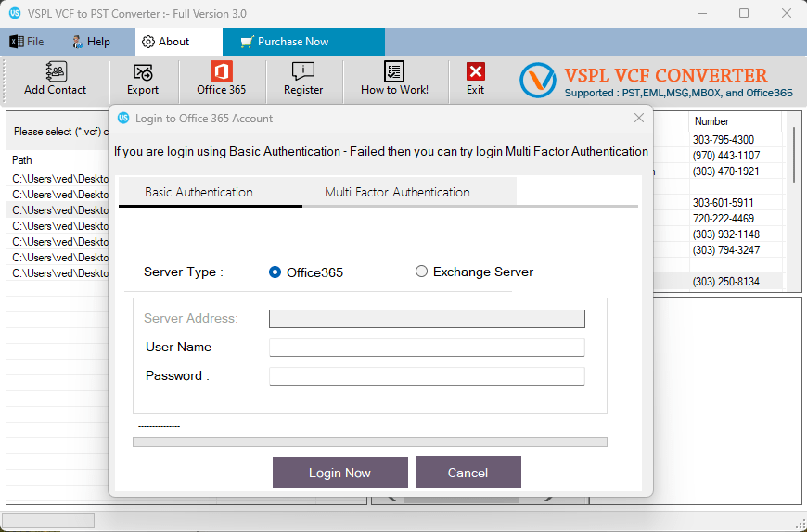
Task: Click the VSPL app icon in title bar
Action: tap(15, 13)
